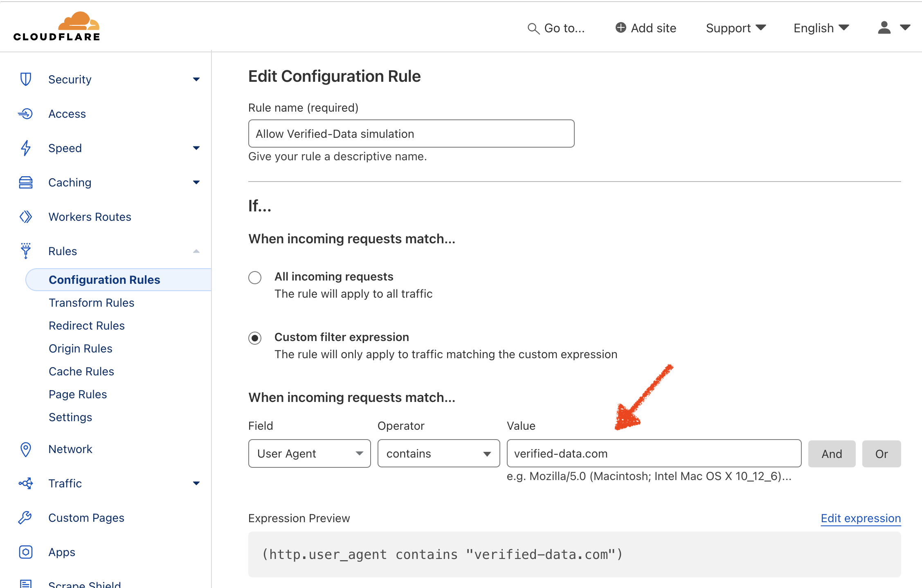Click the Network location pin icon
The image size is (922, 588).
coord(25,449)
